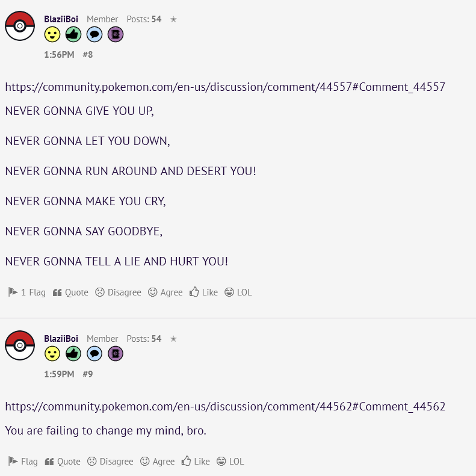Click the purple address book badge on post #9
Image resolution: width=476 pixels, height=476 pixels.
coord(116,354)
